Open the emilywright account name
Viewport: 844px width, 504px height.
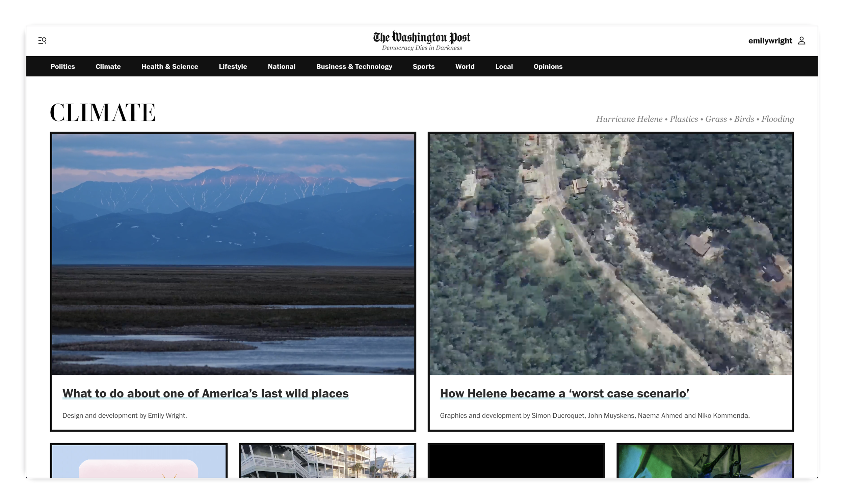(x=770, y=41)
